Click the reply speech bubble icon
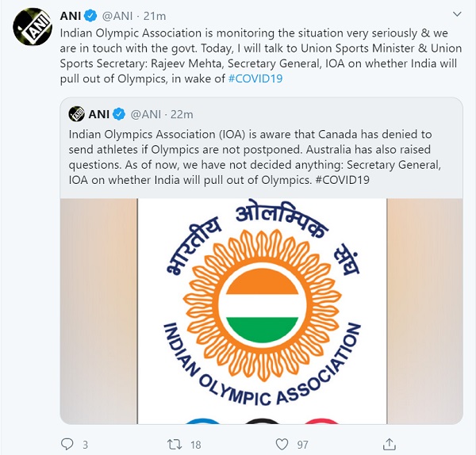This screenshot has width=476, height=455. click(x=67, y=444)
